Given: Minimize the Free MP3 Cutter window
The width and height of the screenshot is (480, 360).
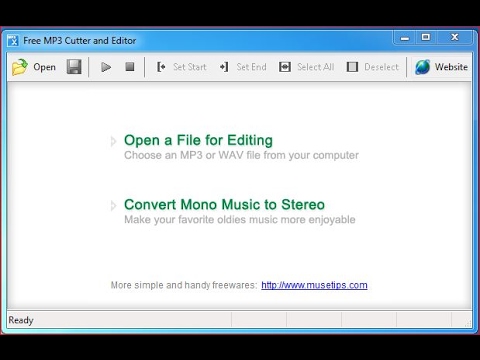Looking at the screenshot, I should [x=405, y=38].
